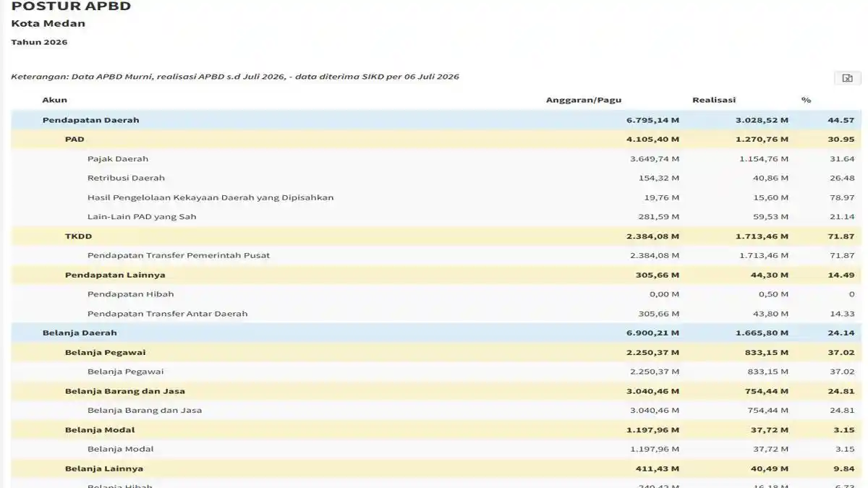Click Hasil Pengelolaan Kekayaan Daerah yang Dipisahkan
The height and width of the screenshot is (488, 868).
[210, 197]
